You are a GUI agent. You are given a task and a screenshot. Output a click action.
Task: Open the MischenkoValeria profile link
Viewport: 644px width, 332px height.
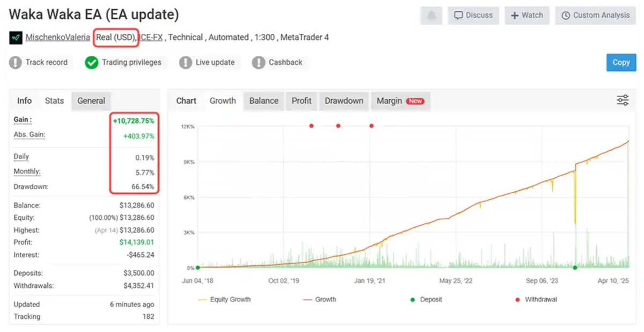pyautogui.click(x=58, y=38)
